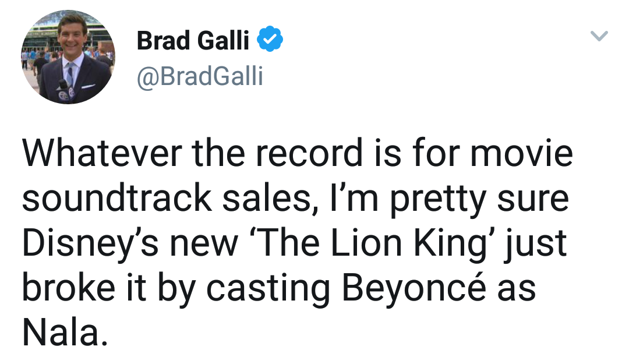Click the word 'Whatever' in the tweet
Screen dimensions: 629x364
point(103,153)
